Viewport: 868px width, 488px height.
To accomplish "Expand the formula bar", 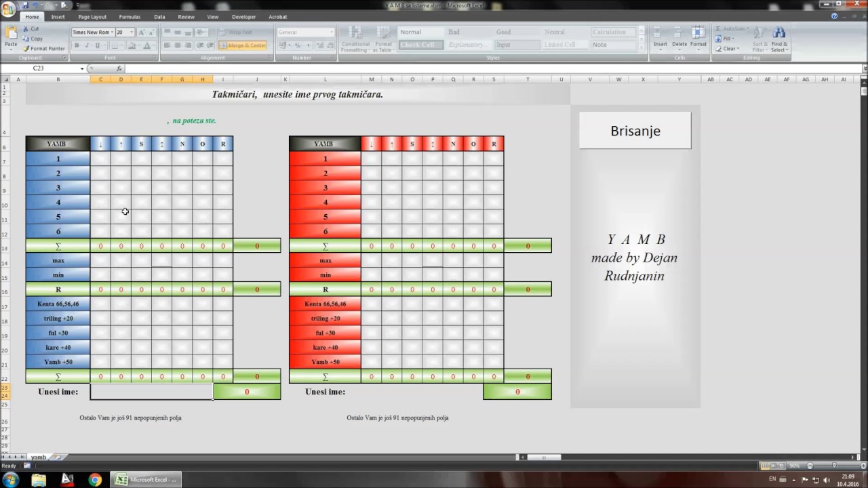I will (x=864, y=68).
